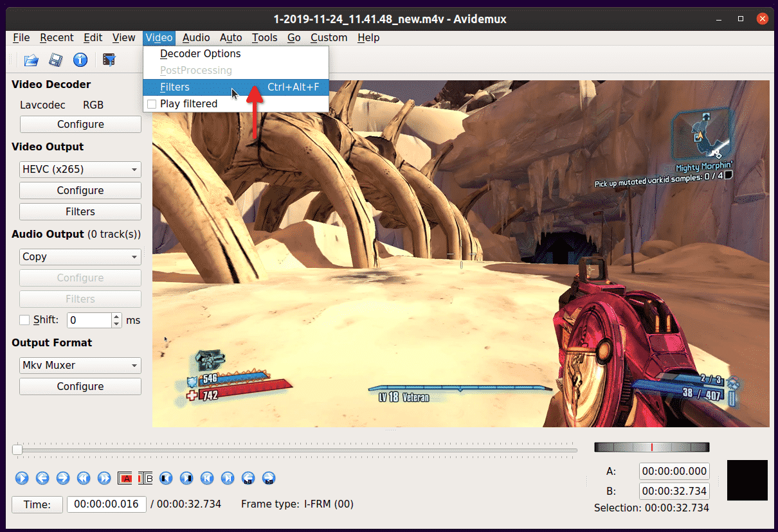Expand the Mkv Muxer output format dropdown

tap(80, 366)
